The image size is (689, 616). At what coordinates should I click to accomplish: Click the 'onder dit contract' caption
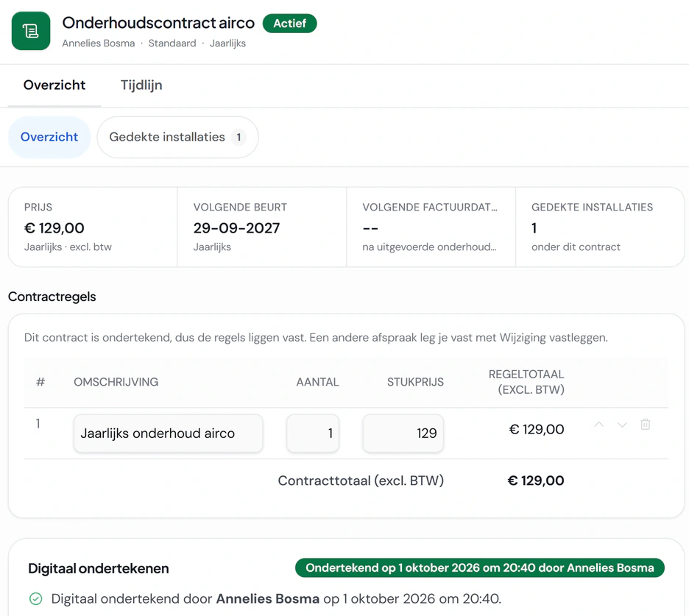[576, 247]
